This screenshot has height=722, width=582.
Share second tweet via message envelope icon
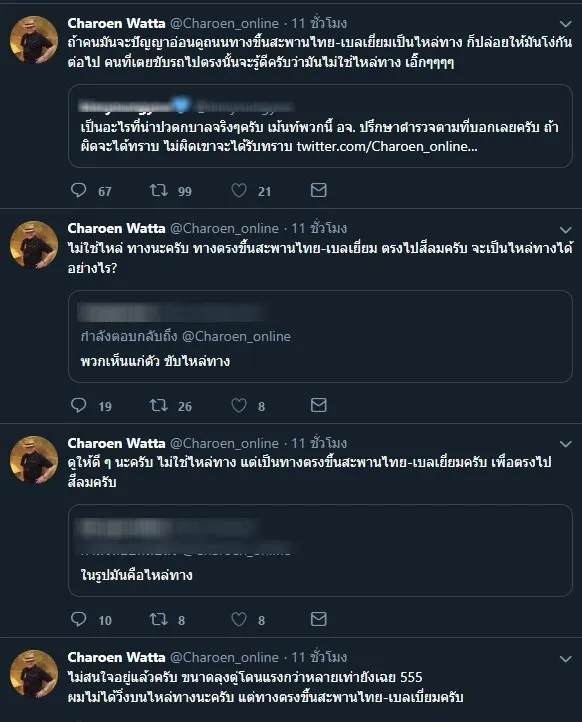click(319, 405)
